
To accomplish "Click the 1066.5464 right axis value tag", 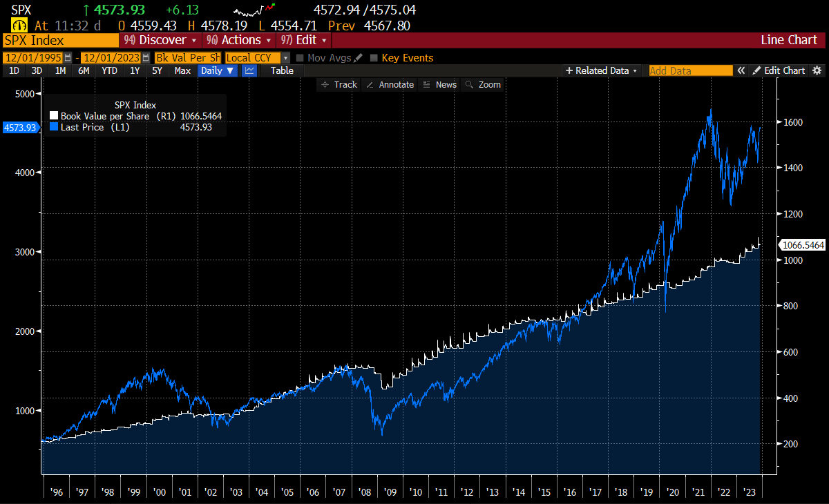I will click(x=801, y=244).
